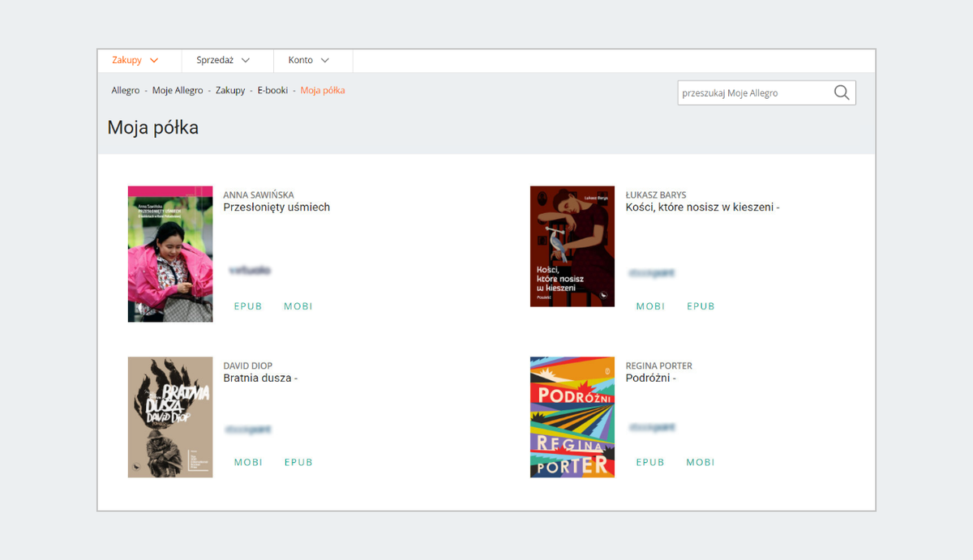This screenshot has width=973, height=560.
Task: Click the title Kości, które nosisz w kieszeni
Action: point(702,207)
